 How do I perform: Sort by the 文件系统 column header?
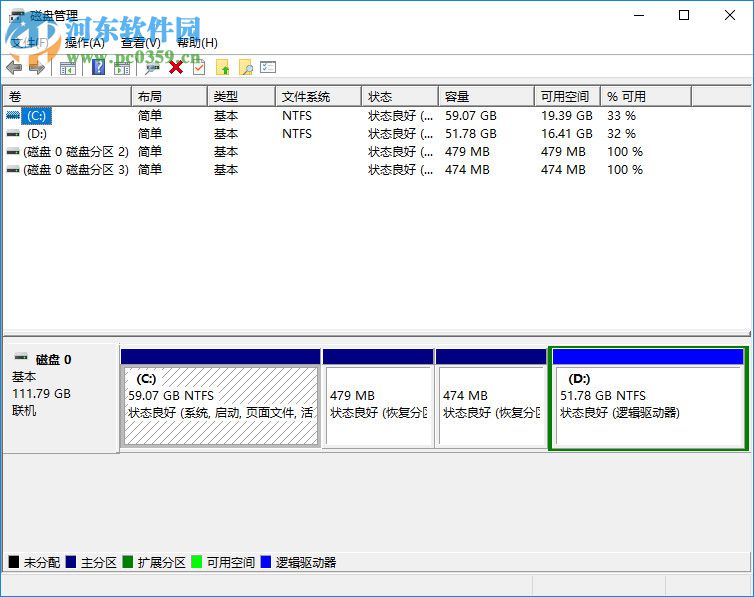click(x=319, y=97)
